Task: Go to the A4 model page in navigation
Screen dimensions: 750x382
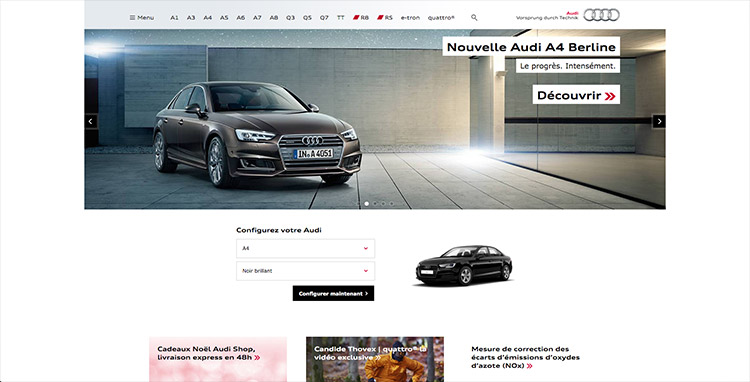Action: click(x=208, y=18)
